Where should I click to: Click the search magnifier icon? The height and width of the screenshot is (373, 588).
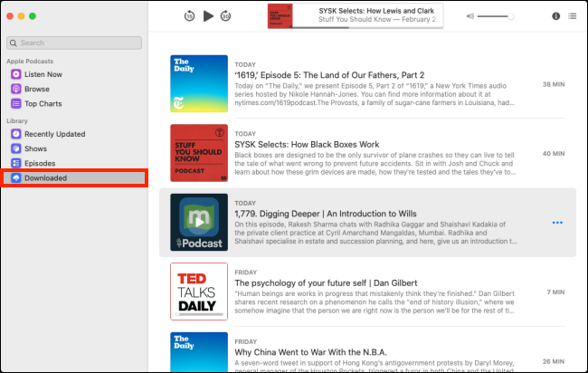click(x=14, y=43)
